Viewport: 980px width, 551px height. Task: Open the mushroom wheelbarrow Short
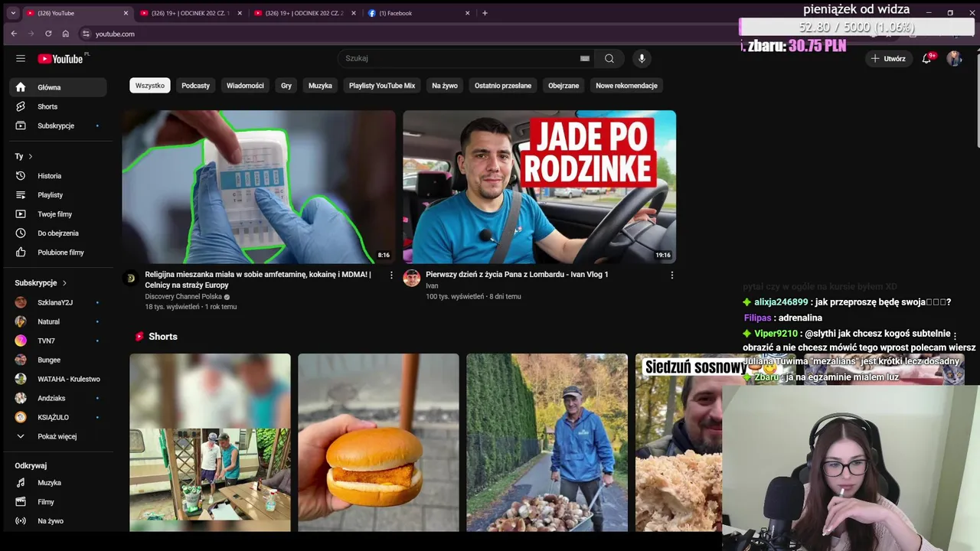[547, 442]
